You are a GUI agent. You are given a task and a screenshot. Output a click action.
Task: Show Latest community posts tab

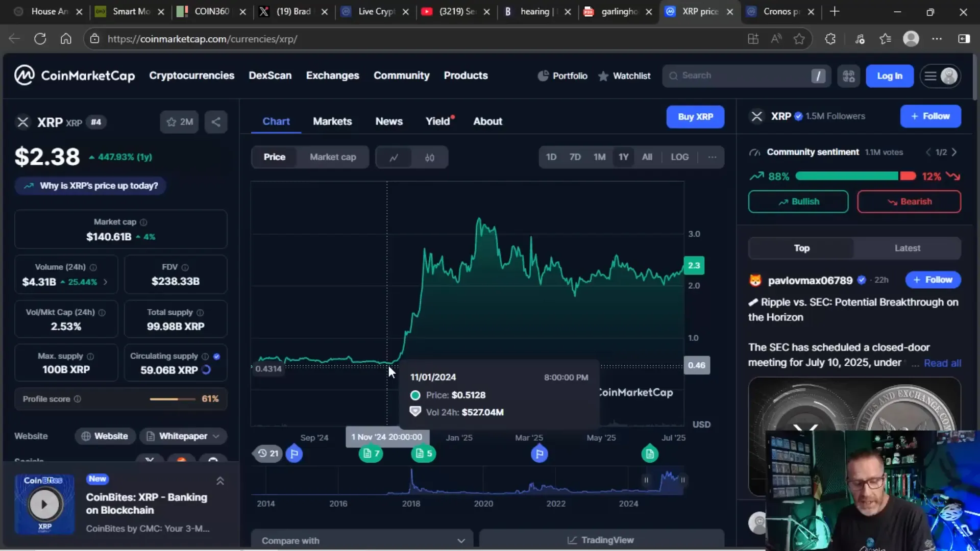907,248
